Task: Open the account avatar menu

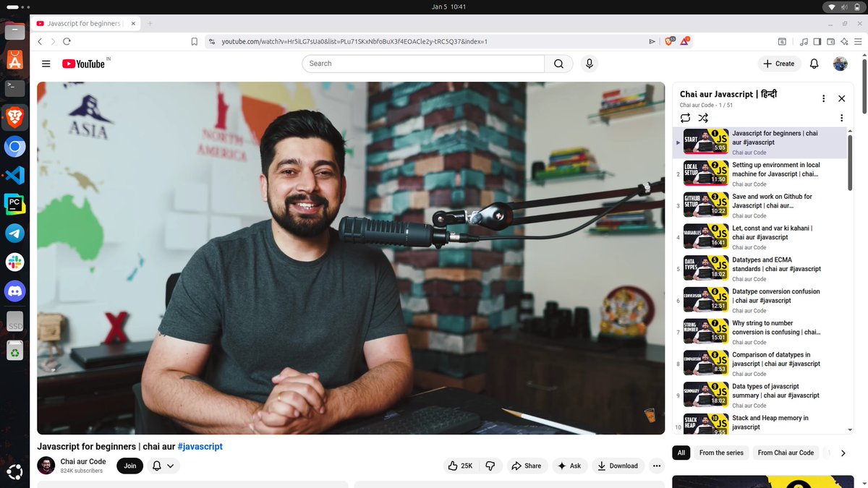Action: pos(841,64)
